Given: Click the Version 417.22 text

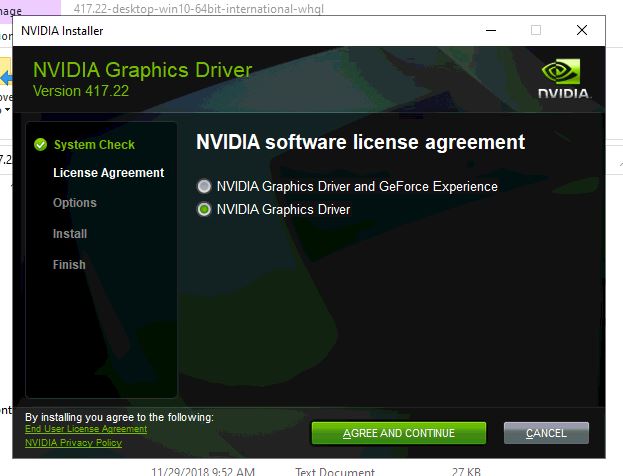Looking at the screenshot, I should tap(81, 91).
